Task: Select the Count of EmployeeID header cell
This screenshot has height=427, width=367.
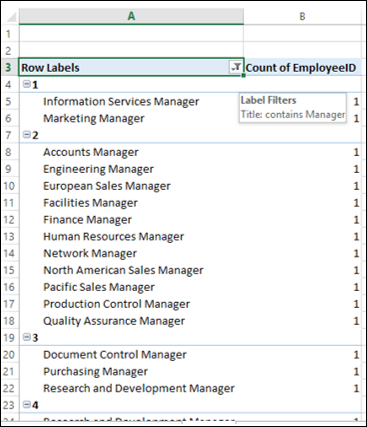Action: coord(302,67)
